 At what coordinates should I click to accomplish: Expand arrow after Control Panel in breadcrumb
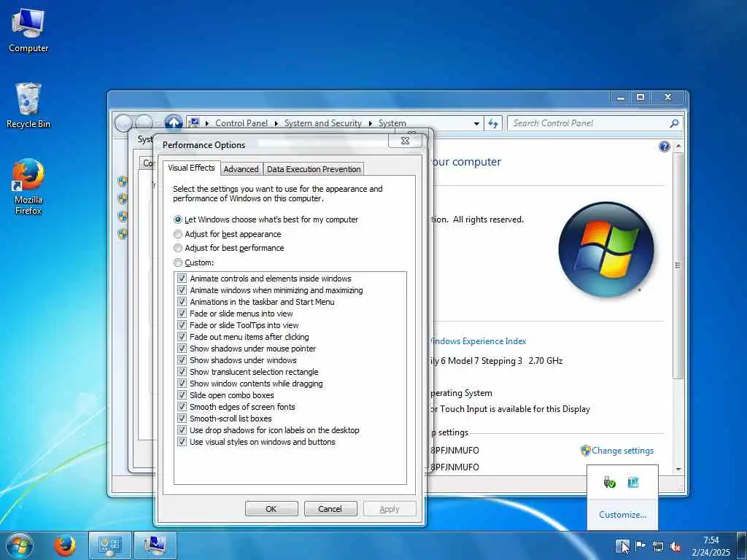tap(276, 123)
